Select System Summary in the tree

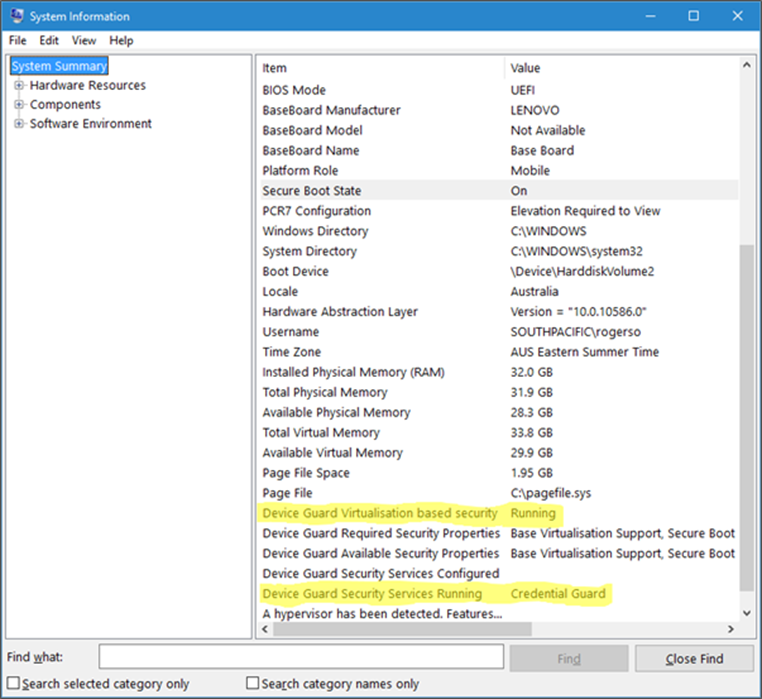[59, 66]
